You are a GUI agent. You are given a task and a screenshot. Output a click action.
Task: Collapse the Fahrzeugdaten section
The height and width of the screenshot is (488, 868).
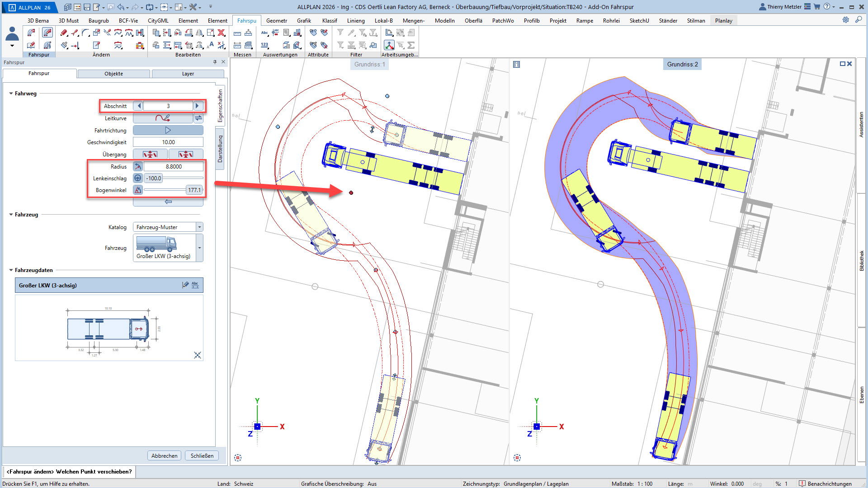click(x=11, y=270)
